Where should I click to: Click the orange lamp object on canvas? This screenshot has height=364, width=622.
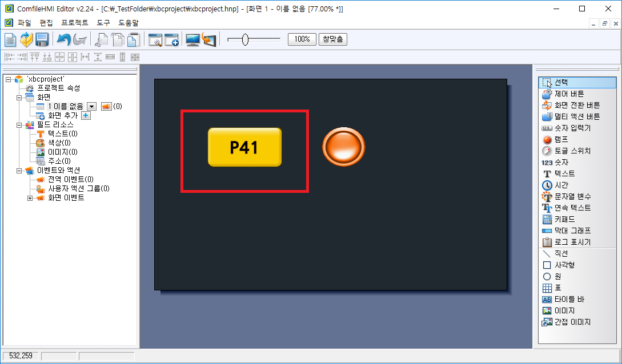click(x=343, y=147)
